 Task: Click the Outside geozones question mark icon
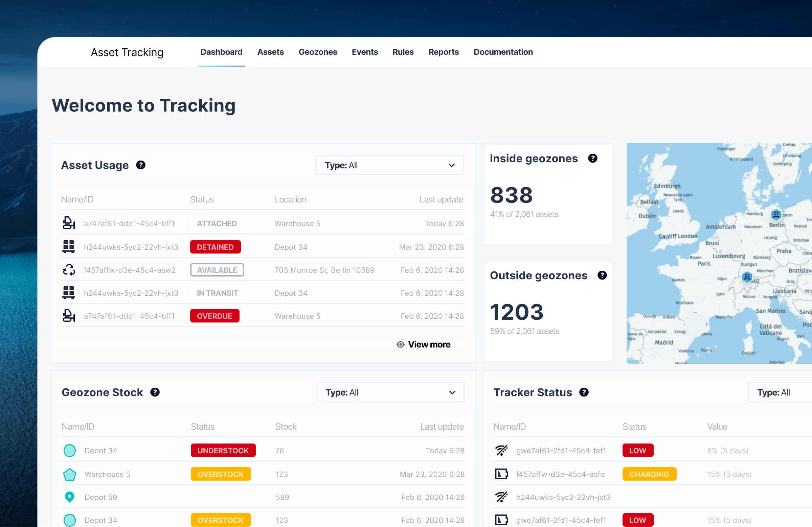[x=603, y=276]
